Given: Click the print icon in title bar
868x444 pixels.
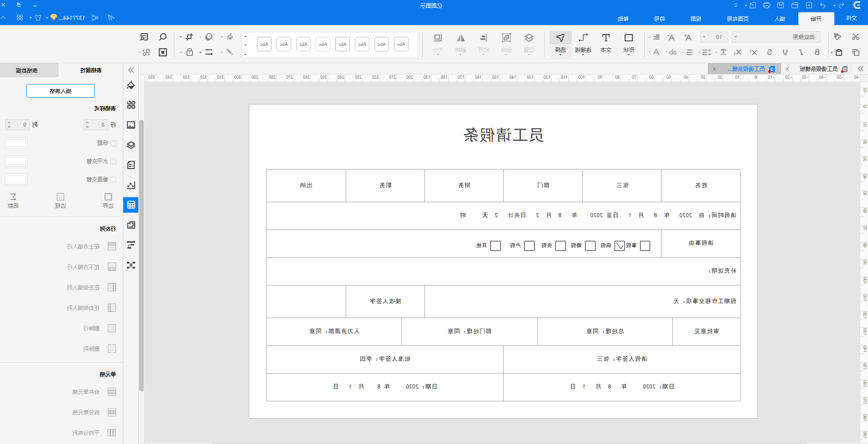Looking at the screenshot, I should tap(767, 5).
